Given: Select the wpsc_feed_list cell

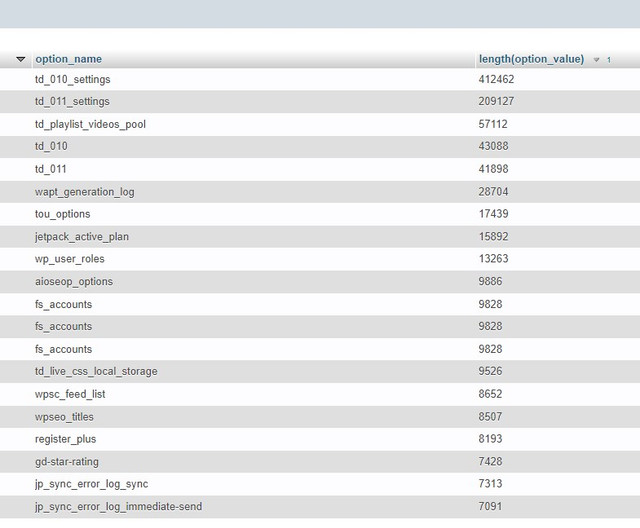Looking at the screenshot, I should (x=70, y=395).
